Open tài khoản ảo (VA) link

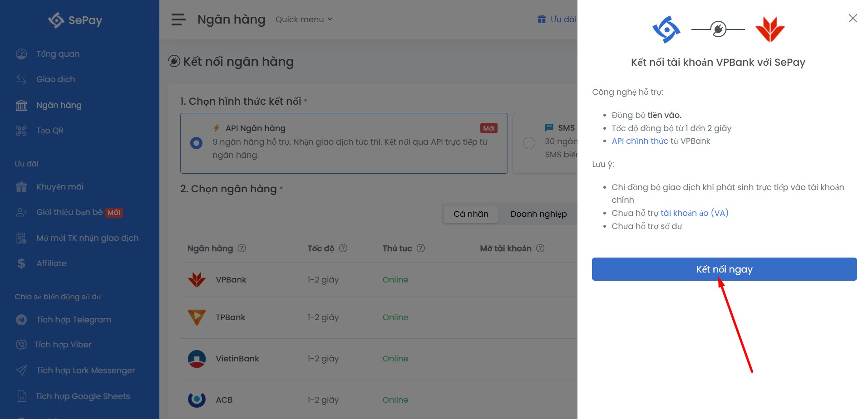[x=694, y=213]
